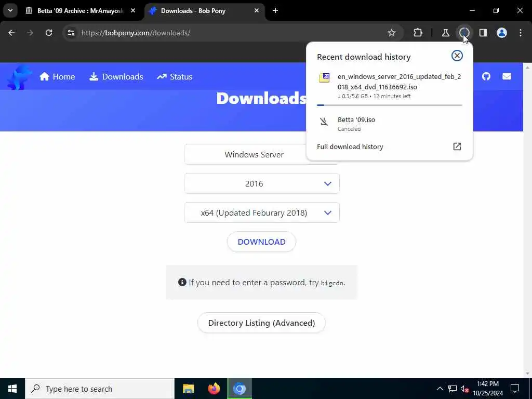Open a new browser tab
The height and width of the screenshot is (399, 532).
point(275,11)
